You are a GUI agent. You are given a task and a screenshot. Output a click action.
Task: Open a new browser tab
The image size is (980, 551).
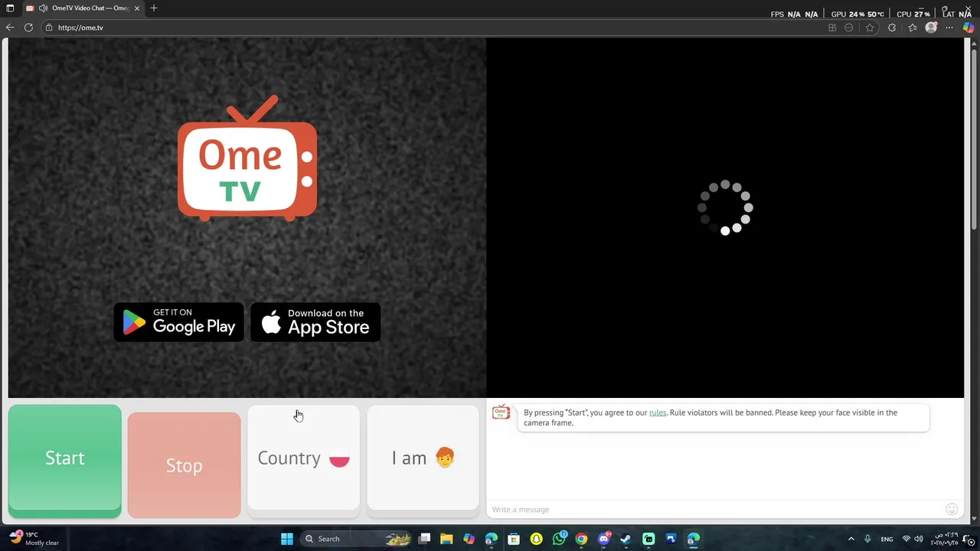coord(154,8)
